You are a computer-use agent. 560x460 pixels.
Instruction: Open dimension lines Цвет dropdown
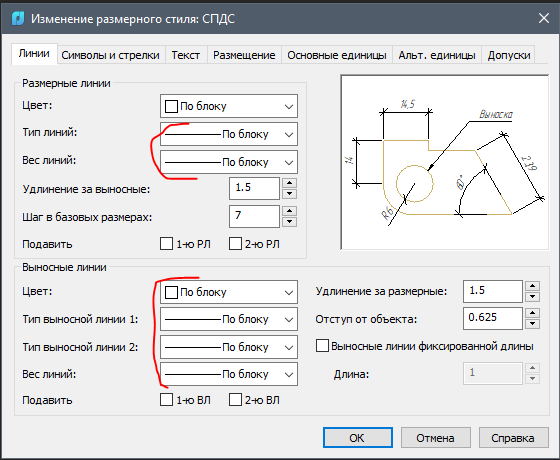pos(229,106)
